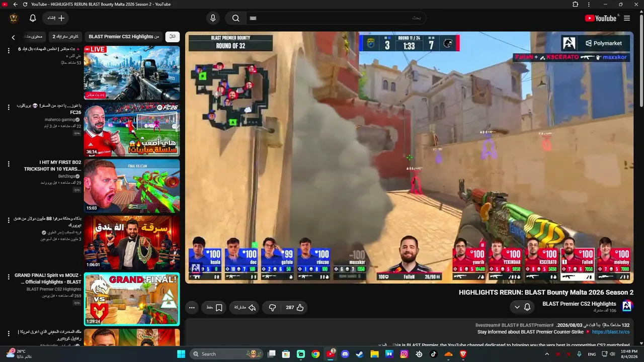Open BLAST Premier CS2 Highlights channel avatar
Viewport: 644px width, 362px height.
pyautogui.click(x=627, y=306)
